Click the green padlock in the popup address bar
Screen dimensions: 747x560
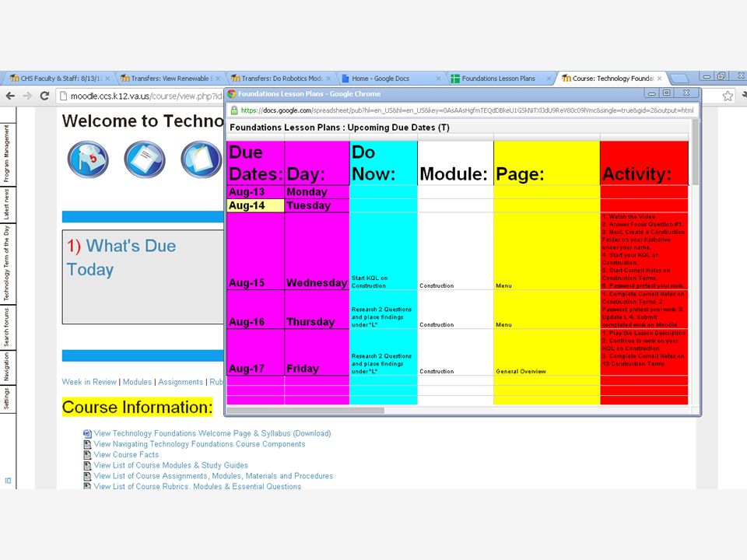[x=234, y=110]
